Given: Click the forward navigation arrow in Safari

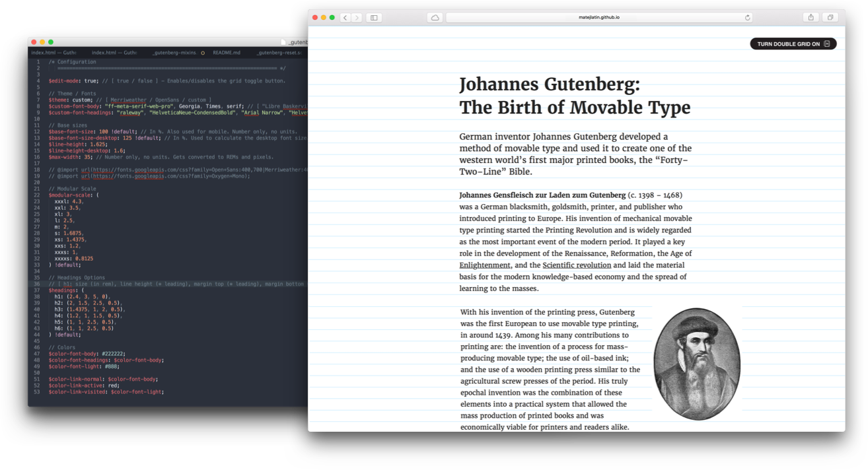Looking at the screenshot, I should pos(357,18).
